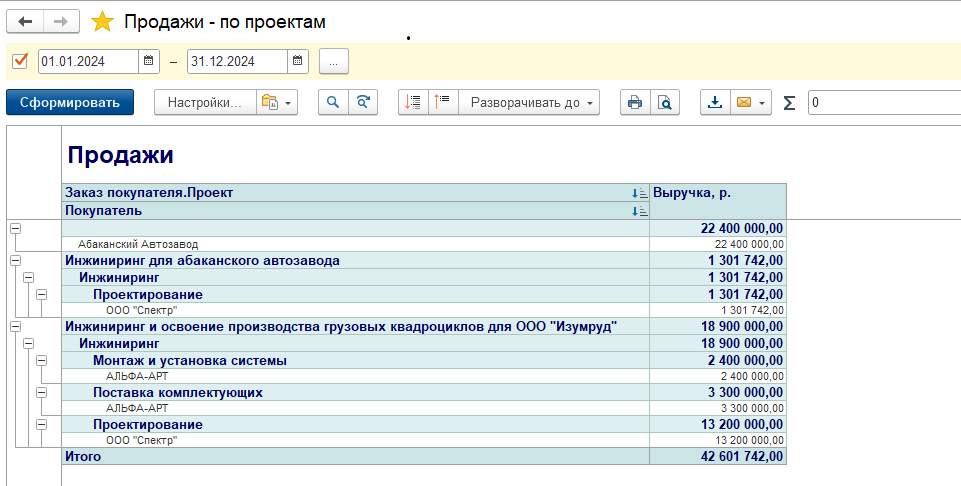The image size is (961, 486).
Task: Click the print icon
Action: [x=634, y=102]
